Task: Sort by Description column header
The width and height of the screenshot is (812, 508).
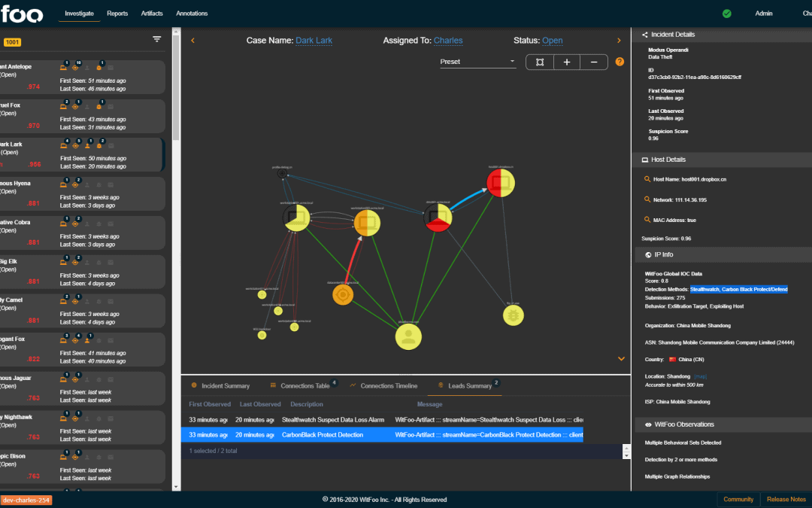Action: [x=307, y=404]
